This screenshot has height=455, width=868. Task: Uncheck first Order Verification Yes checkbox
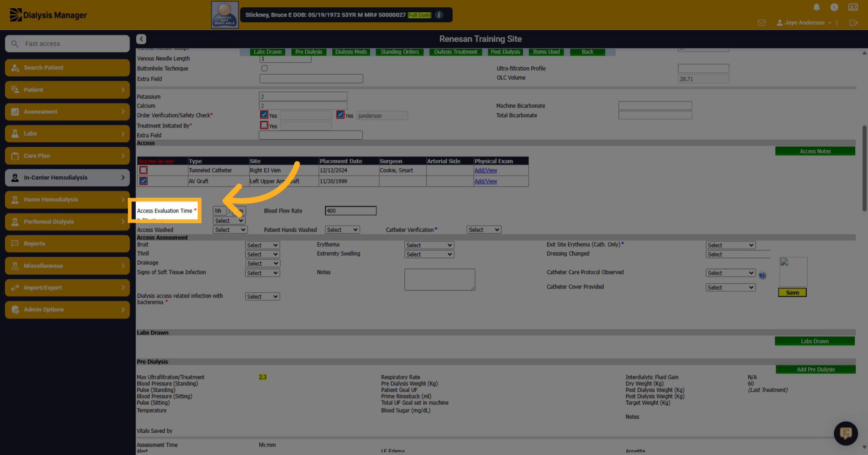264,115
